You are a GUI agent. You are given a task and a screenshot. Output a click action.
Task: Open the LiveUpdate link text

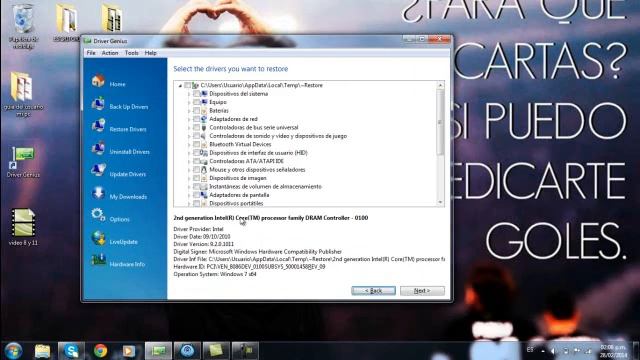click(123, 242)
